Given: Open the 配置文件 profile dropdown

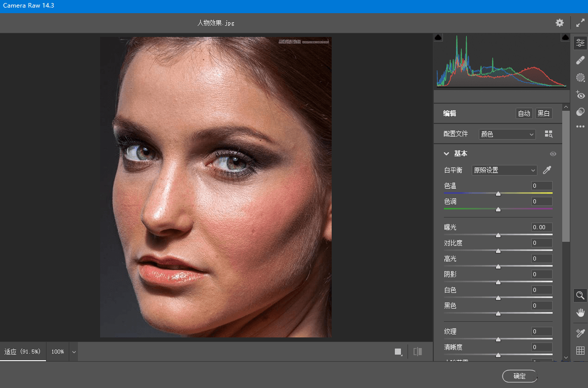Looking at the screenshot, I should (507, 134).
